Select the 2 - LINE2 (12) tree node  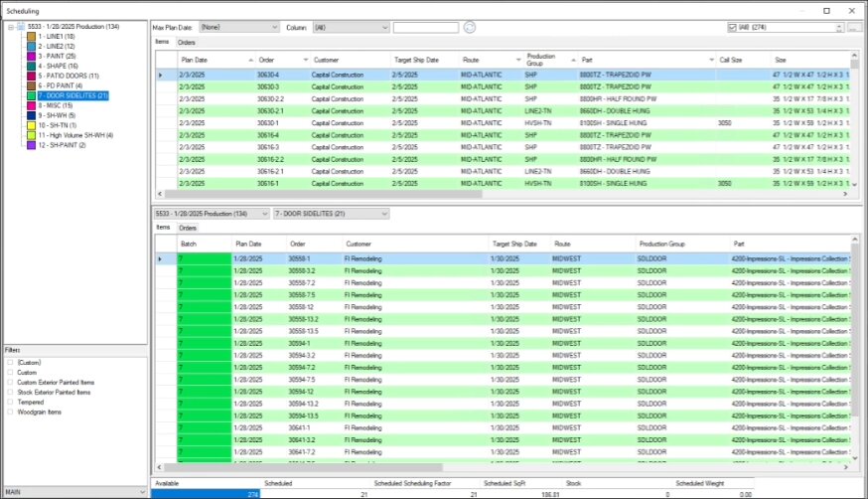point(57,47)
